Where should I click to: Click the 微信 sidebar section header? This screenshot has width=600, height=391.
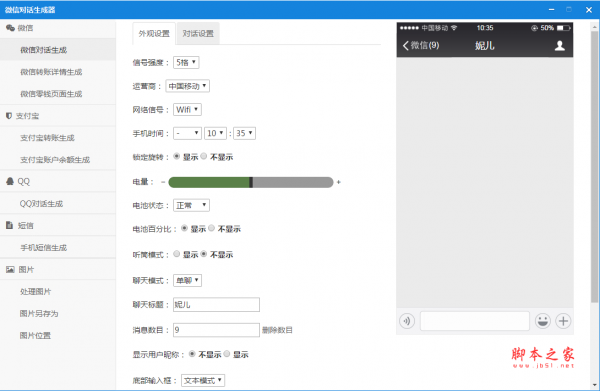point(58,28)
